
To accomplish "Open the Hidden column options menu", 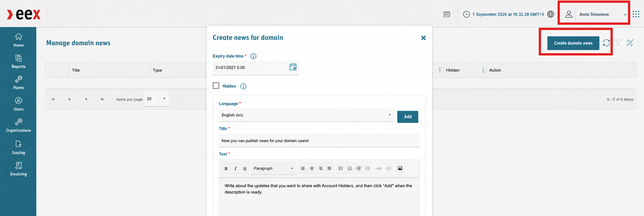I will click(x=483, y=70).
